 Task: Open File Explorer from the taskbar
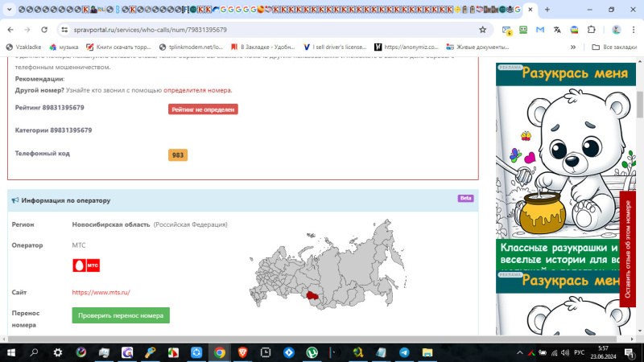(x=427, y=352)
